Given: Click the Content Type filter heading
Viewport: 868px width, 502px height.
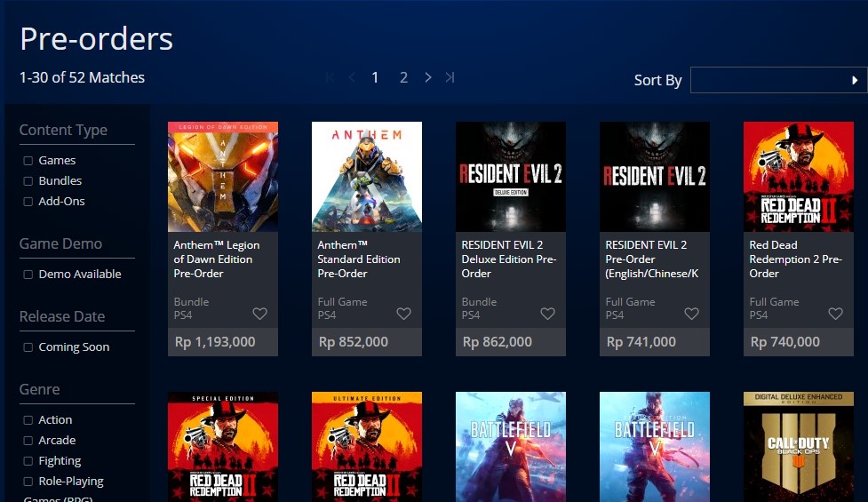Looking at the screenshot, I should [x=63, y=130].
